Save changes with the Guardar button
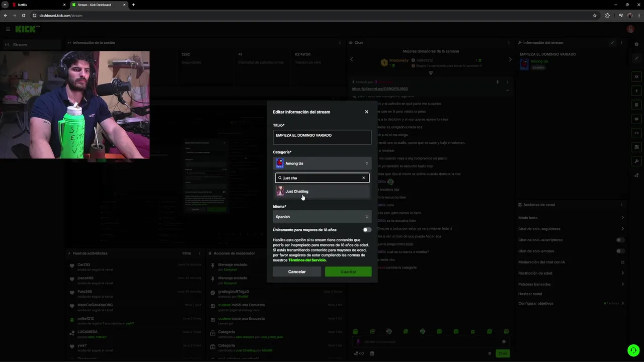The height and width of the screenshot is (362, 644). pyautogui.click(x=348, y=271)
